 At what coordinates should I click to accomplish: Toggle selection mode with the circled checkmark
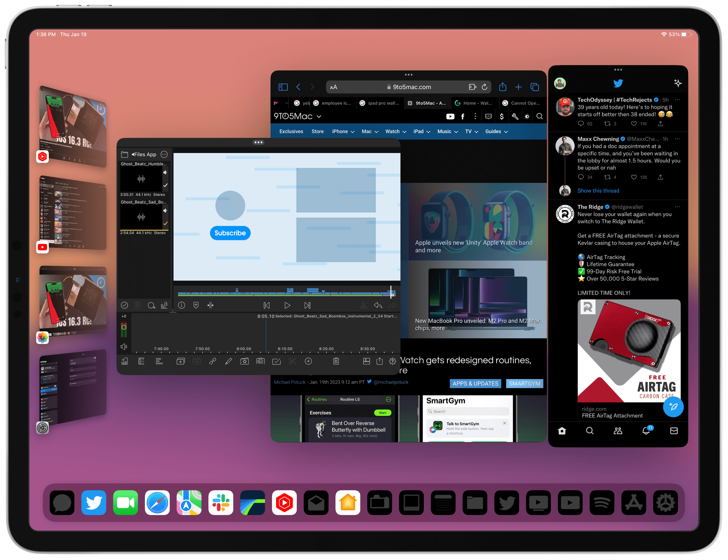pos(125,305)
